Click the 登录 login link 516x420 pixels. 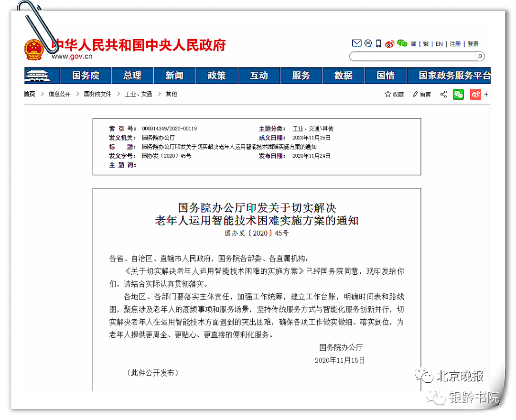point(473,44)
